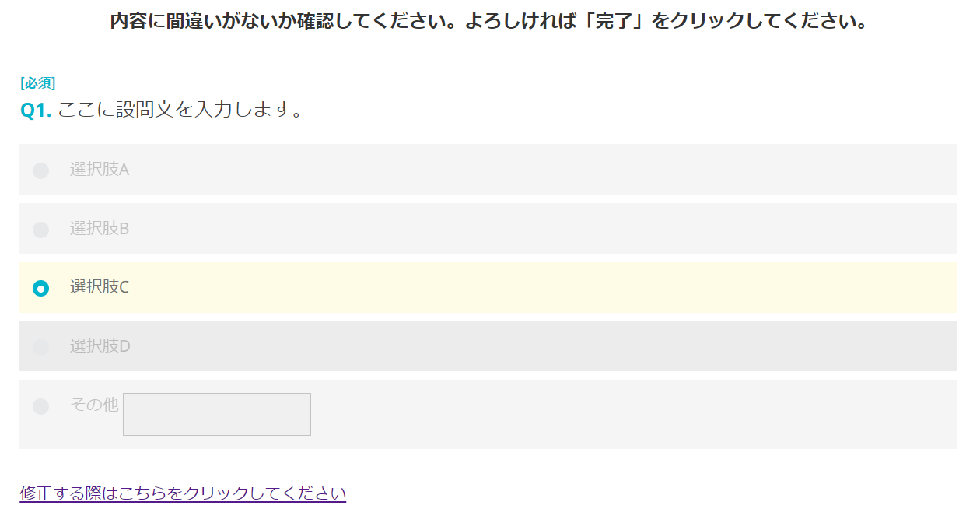Click the selected 選択肢C radio button
Screen dimensions: 980x530
(41, 288)
